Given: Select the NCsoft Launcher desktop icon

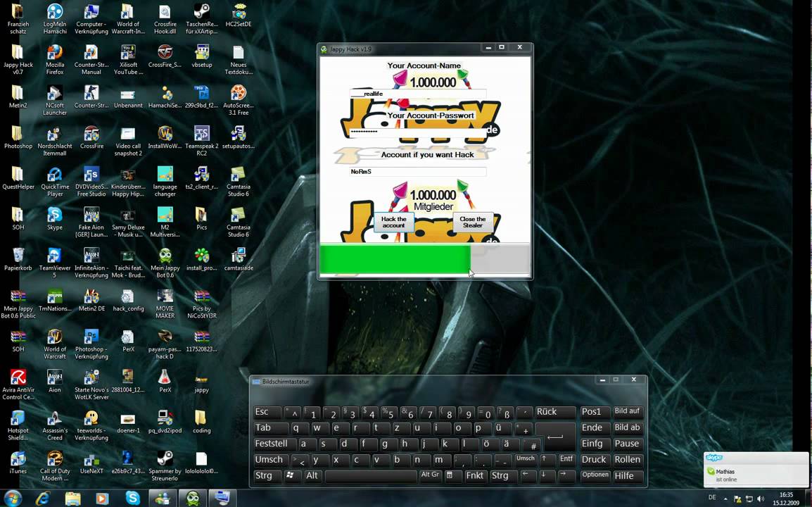Looking at the screenshot, I should pos(55,100).
